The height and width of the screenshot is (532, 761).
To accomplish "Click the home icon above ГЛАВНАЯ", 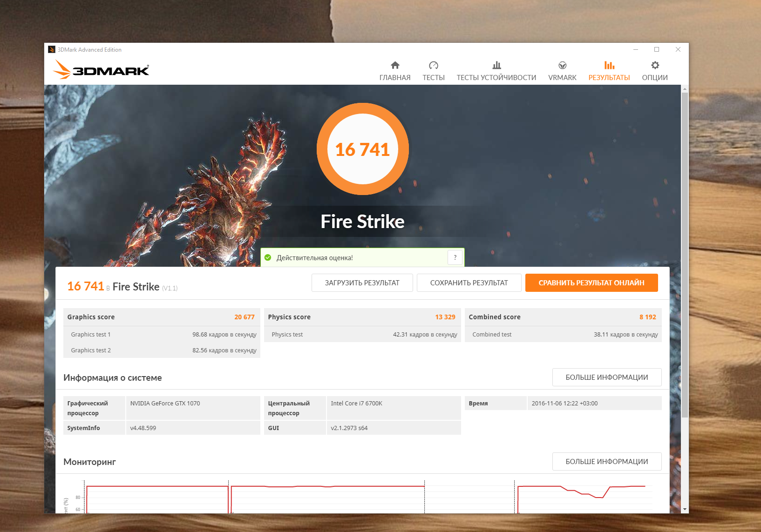I will point(395,65).
